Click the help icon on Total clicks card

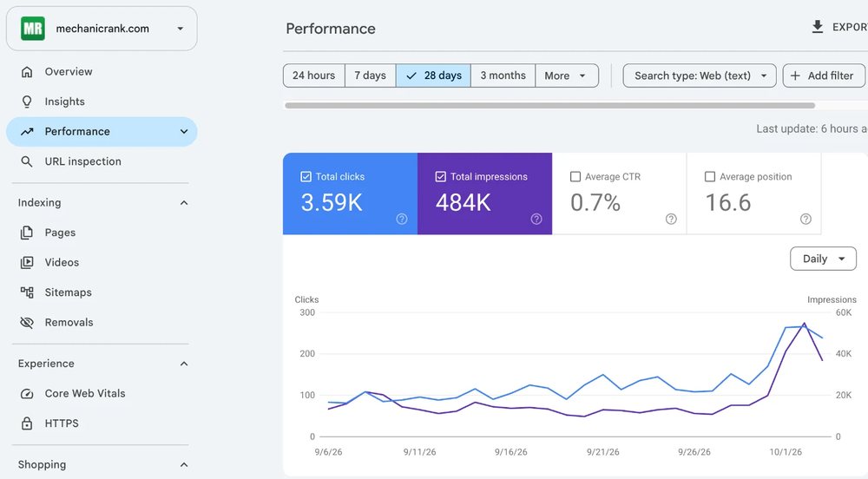(x=402, y=219)
